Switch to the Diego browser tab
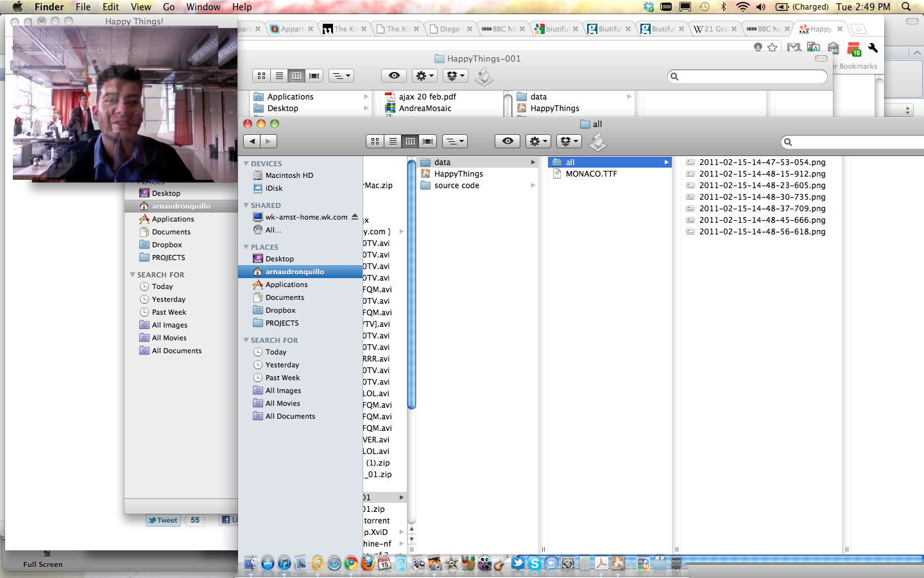Viewport: 924px width, 578px height. coord(450,29)
